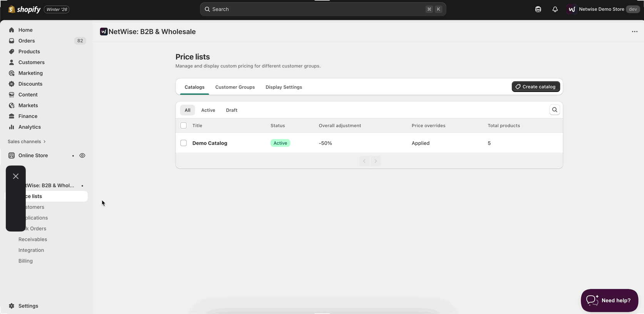Click the Total products column header
The image size is (644, 314).
504,125
